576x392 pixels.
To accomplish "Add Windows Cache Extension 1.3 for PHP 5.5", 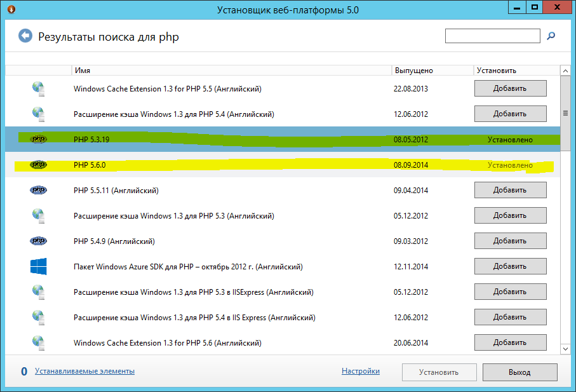I will pyautogui.click(x=510, y=88).
